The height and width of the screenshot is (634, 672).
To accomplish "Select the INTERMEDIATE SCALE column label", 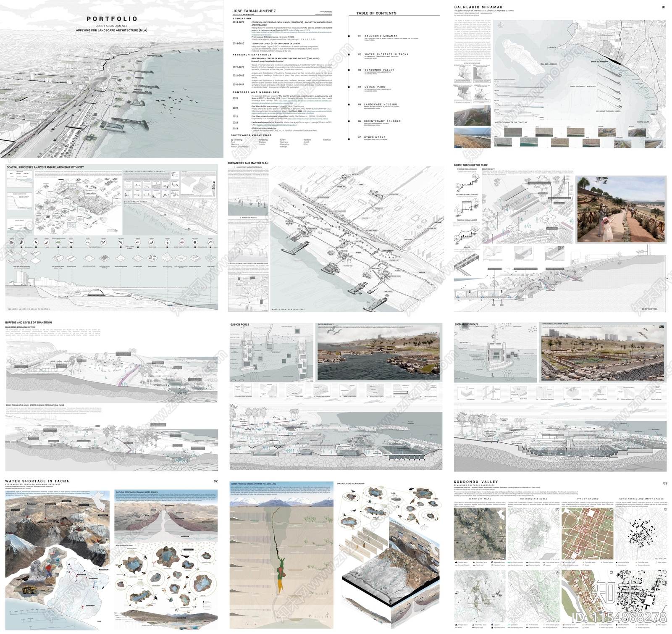I will [x=534, y=499].
